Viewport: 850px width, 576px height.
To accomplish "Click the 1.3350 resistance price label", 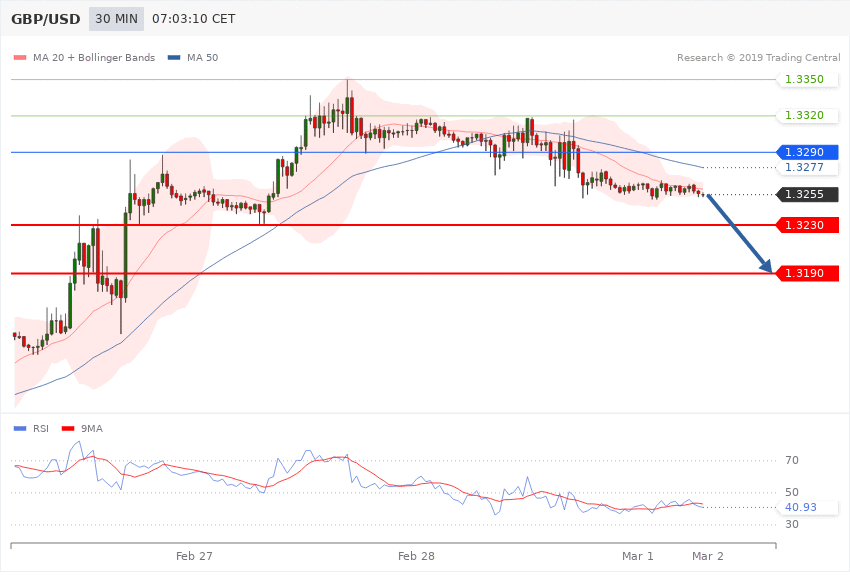I will click(x=808, y=79).
